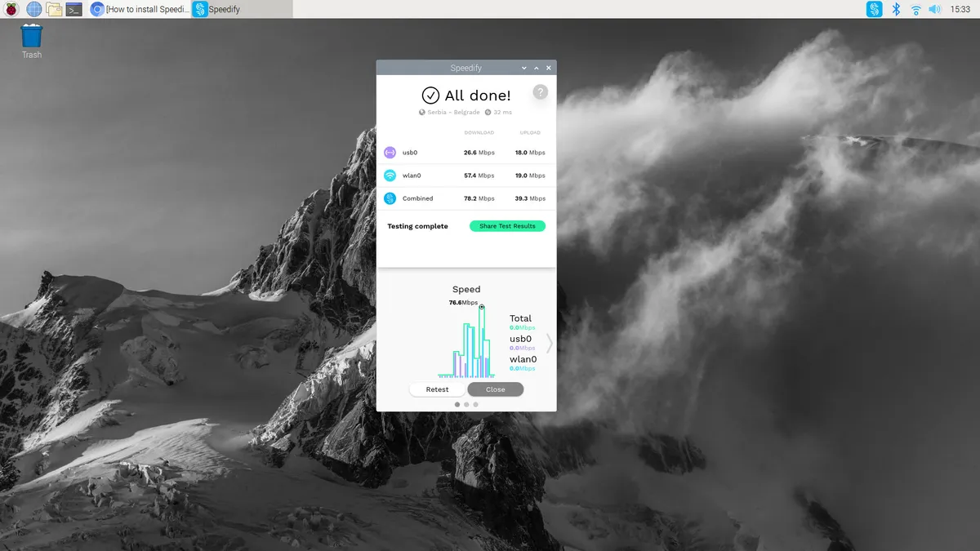Click the wlan0 Wi-Fi connection icon
This screenshot has height=551, width=980.
[390, 176]
